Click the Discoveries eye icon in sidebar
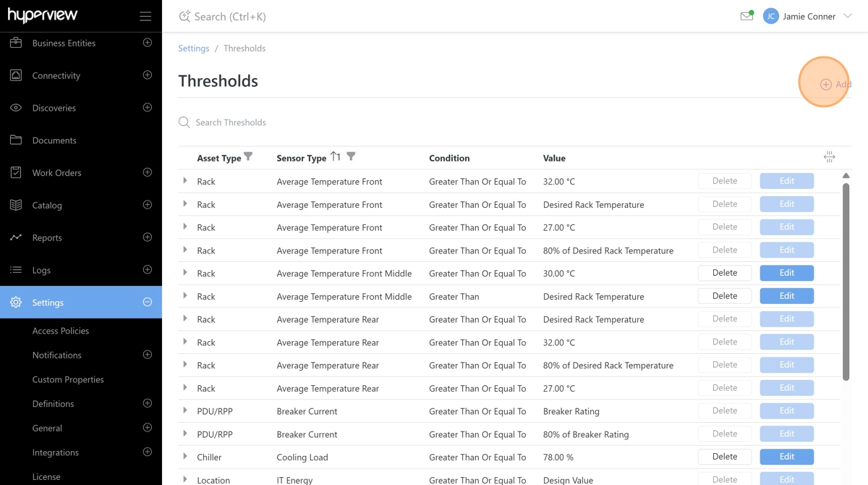 [x=16, y=108]
